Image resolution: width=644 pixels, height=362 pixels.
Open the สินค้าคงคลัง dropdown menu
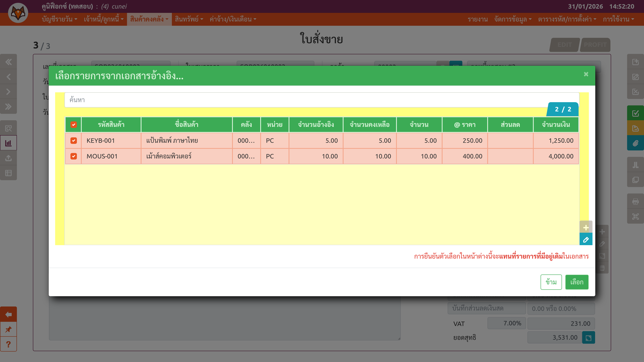point(149,19)
